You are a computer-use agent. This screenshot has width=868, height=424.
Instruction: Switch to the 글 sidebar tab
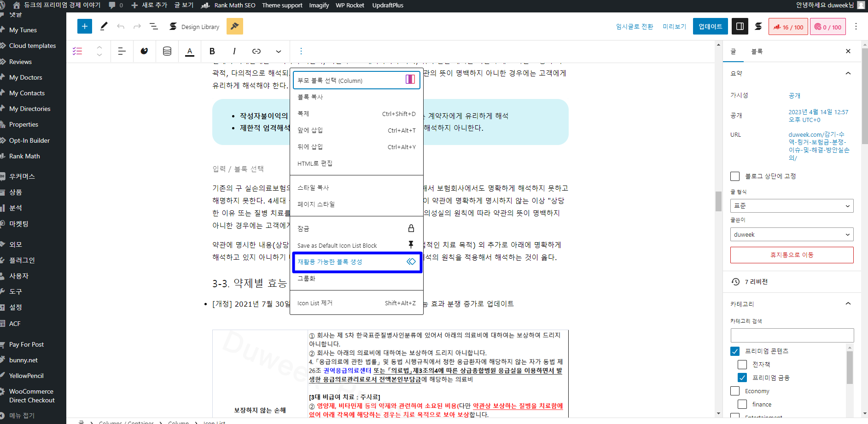pos(734,52)
